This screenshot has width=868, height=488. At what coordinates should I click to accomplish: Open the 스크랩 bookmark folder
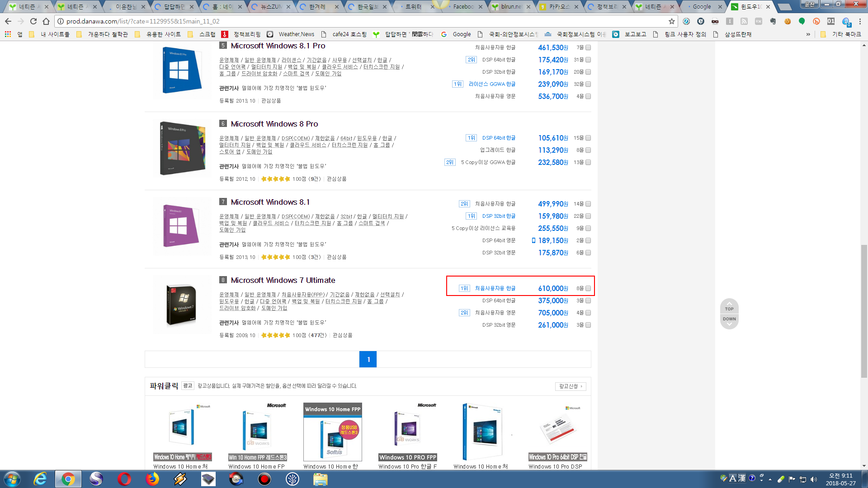202,34
